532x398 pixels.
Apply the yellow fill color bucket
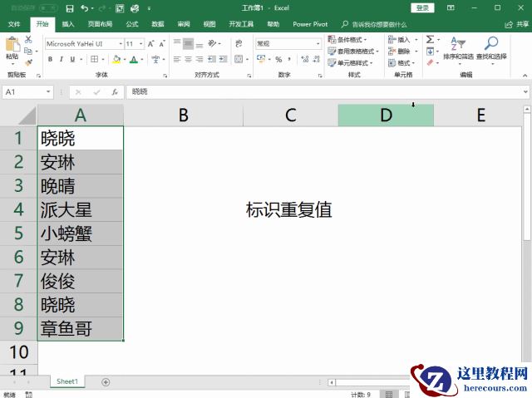116,59
